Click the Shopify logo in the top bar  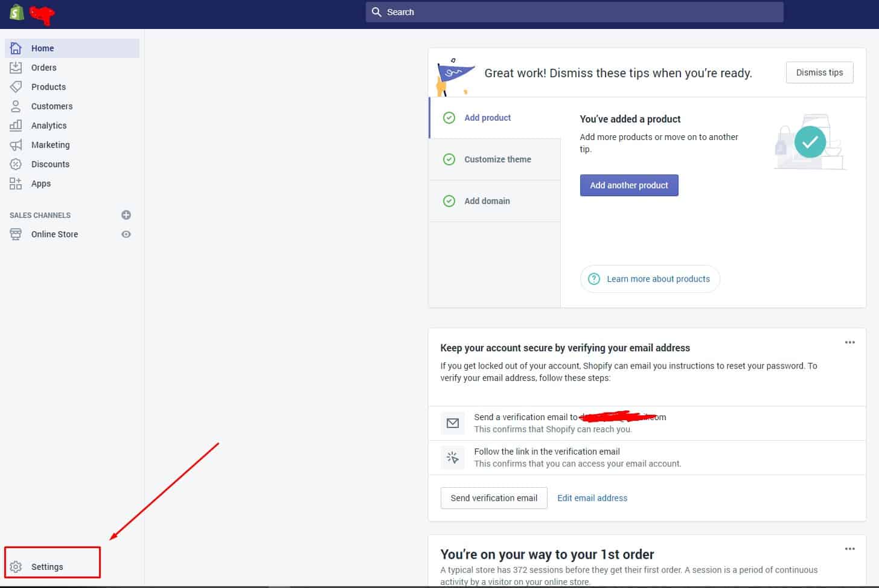coord(16,11)
